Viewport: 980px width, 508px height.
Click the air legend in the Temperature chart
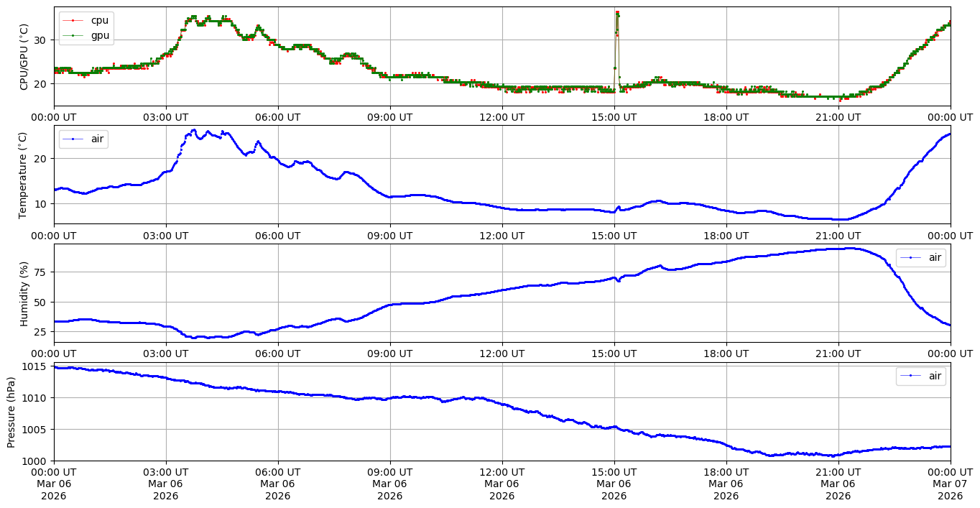[83, 139]
